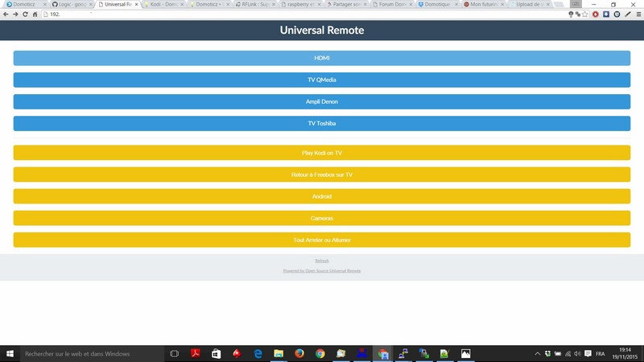Click the blue square extension icon in toolbar

(x=606, y=14)
